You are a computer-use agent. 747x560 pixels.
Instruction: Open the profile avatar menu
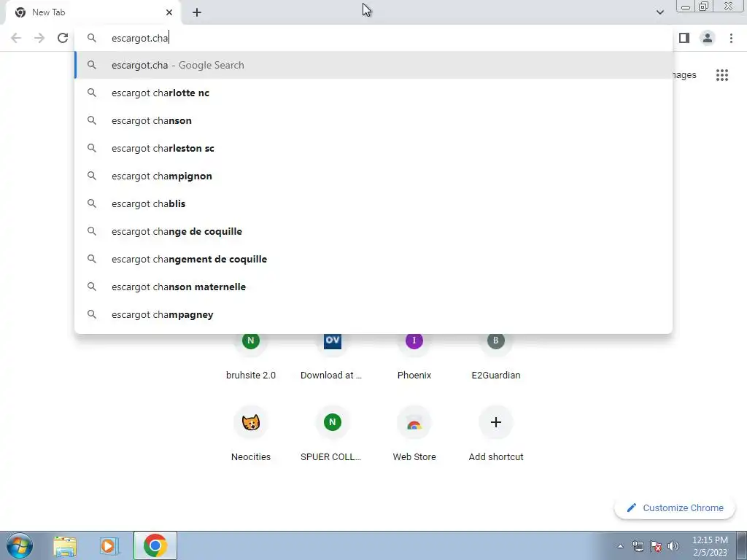[708, 38]
